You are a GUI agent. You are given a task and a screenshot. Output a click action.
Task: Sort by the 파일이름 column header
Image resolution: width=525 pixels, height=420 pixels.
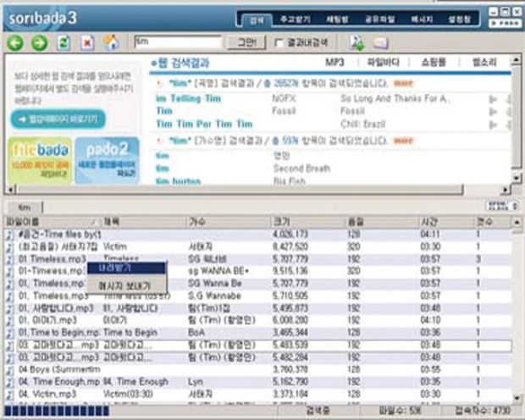click(52, 222)
